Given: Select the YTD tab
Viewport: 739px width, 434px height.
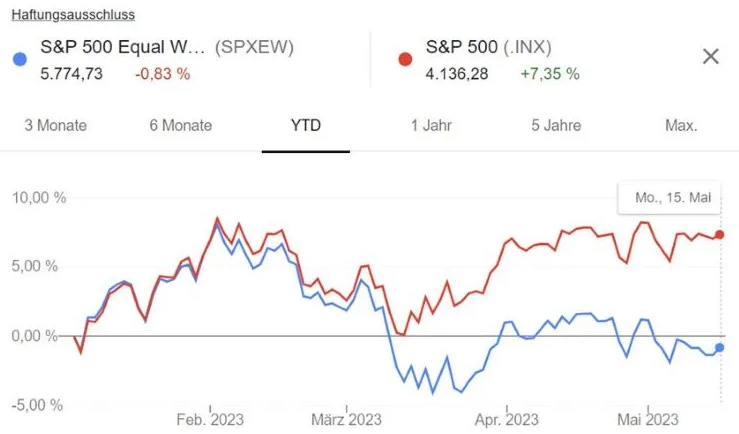Looking at the screenshot, I should 306,126.
